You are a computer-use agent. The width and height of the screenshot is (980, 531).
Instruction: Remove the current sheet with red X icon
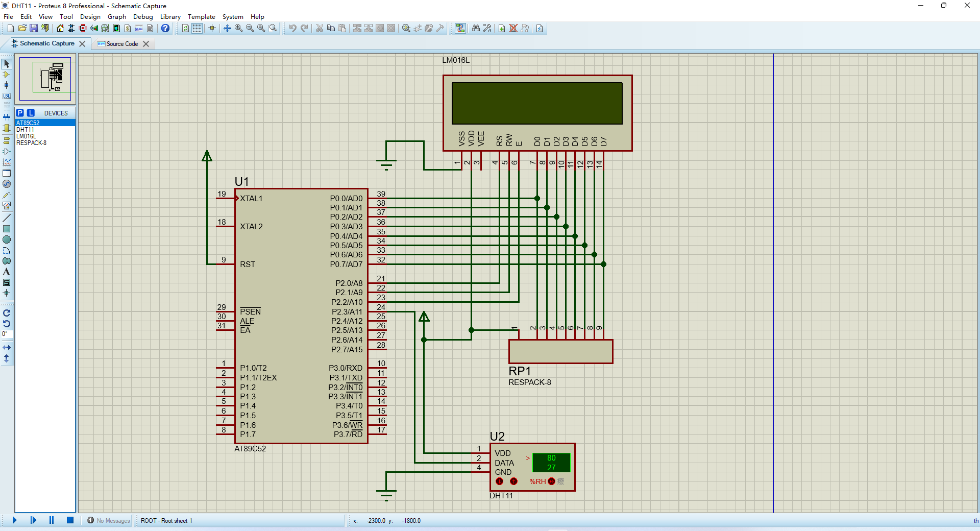click(513, 28)
